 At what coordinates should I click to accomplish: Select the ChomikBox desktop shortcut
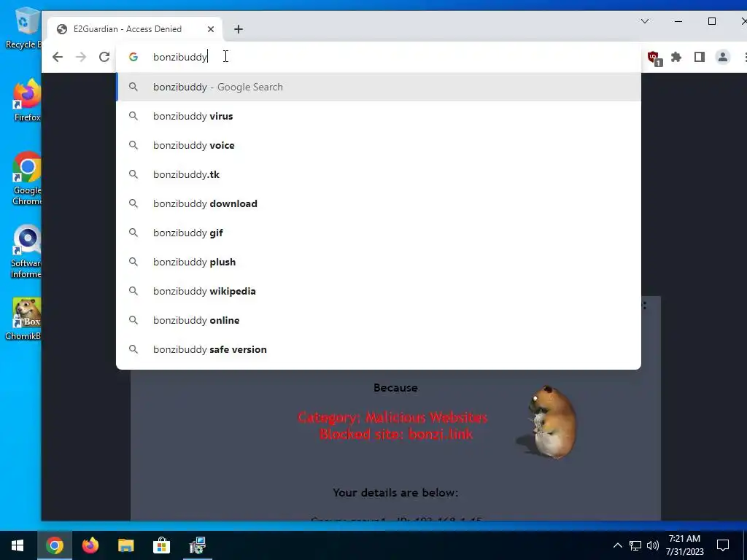[x=24, y=319]
